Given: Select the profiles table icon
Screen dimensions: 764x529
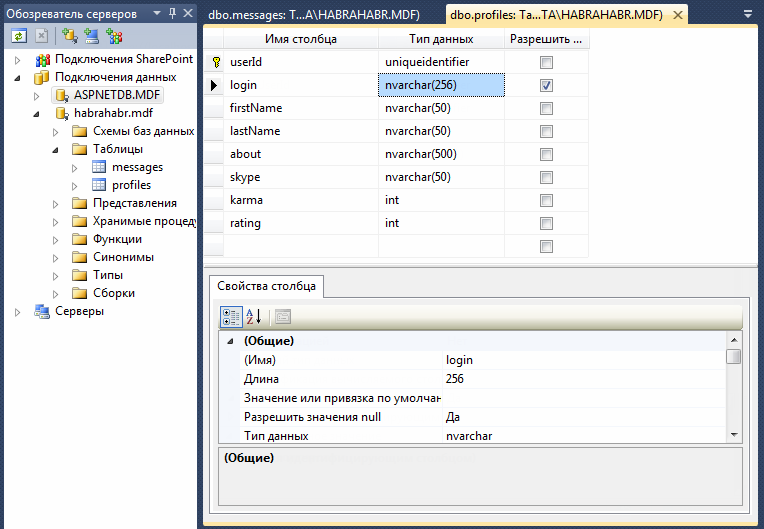Looking at the screenshot, I should coord(98,185).
